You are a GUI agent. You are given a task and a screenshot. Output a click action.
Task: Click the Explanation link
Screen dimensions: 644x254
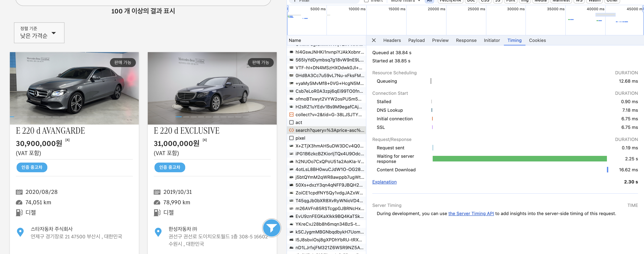click(x=384, y=182)
